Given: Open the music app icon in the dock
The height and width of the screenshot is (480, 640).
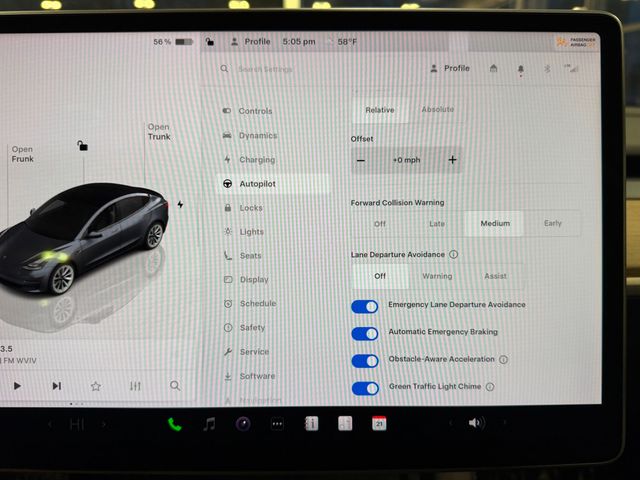Looking at the screenshot, I should [209, 424].
